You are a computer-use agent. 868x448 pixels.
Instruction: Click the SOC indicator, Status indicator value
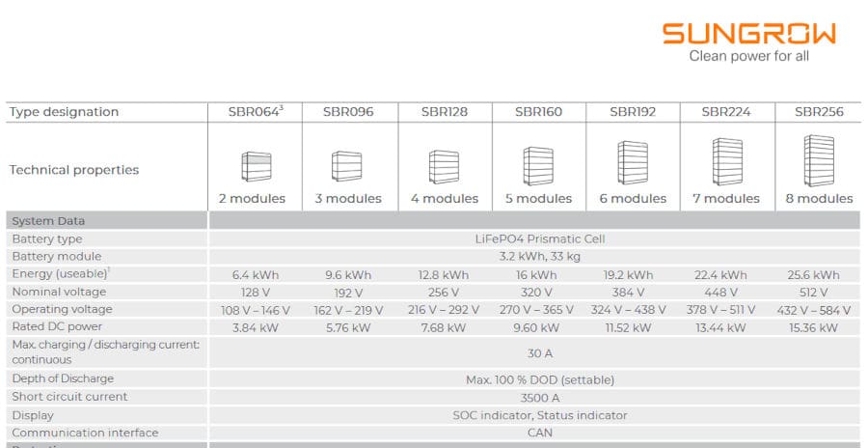tap(540, 415)
